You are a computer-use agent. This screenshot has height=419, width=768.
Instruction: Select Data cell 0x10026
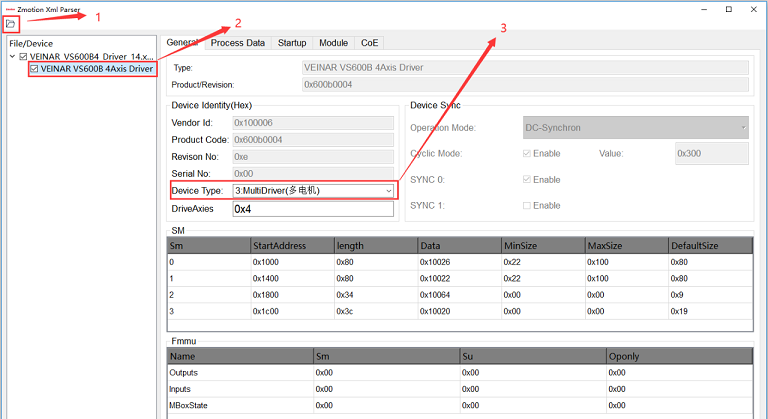[x=459, y=262]
